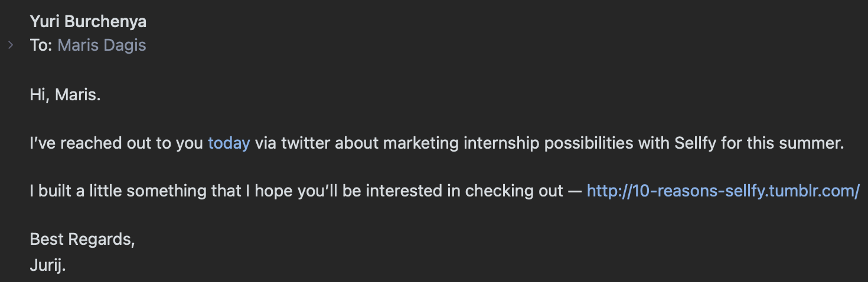Click the signature "Jurij."
The height and width of the screenshot is (282, 868).
pyautogui.click(x=48, y=265)
